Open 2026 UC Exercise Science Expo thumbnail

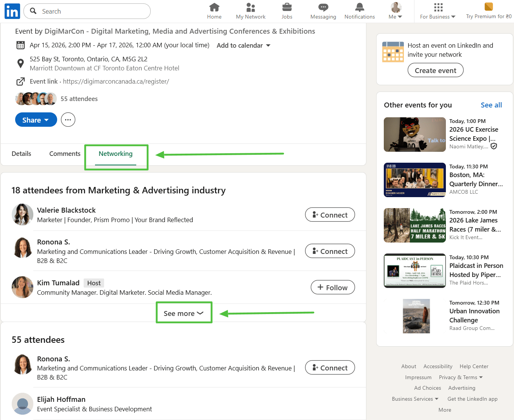point(414,135)
